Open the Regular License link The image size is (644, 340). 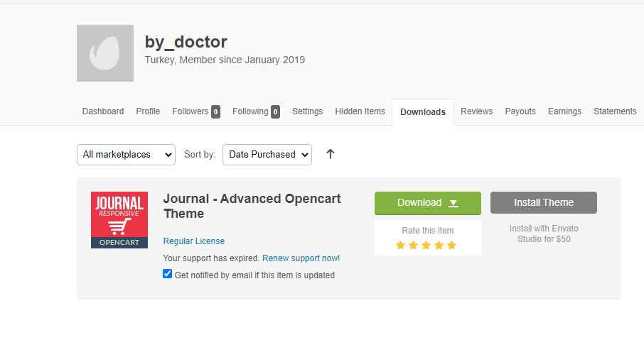(194, 241)
